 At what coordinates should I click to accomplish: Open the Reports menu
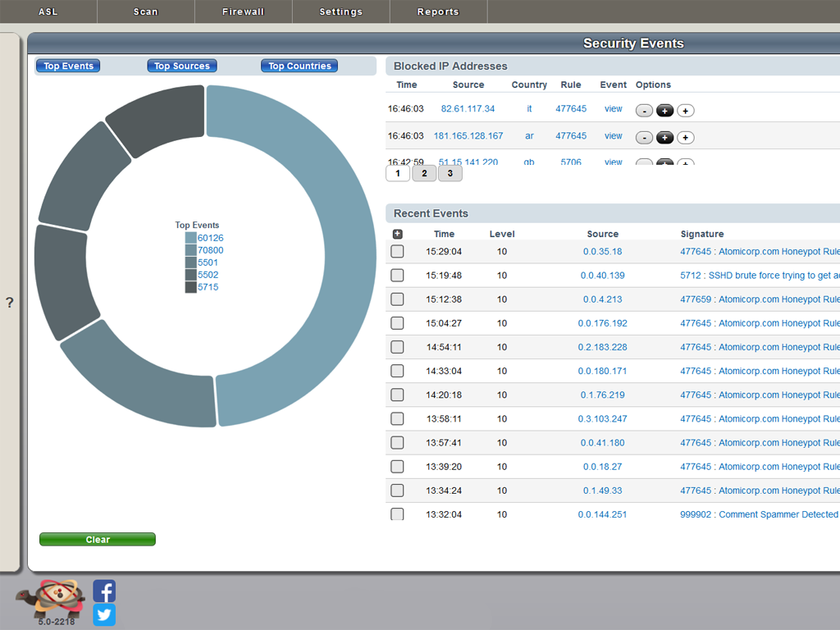click(x=438, y=11)
